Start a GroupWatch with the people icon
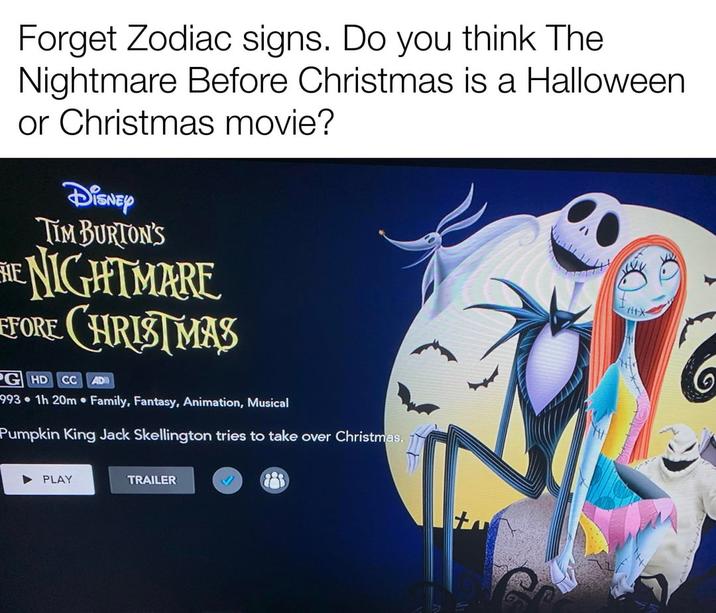Viewport: 716px width, 613px height. pos(274,481)
